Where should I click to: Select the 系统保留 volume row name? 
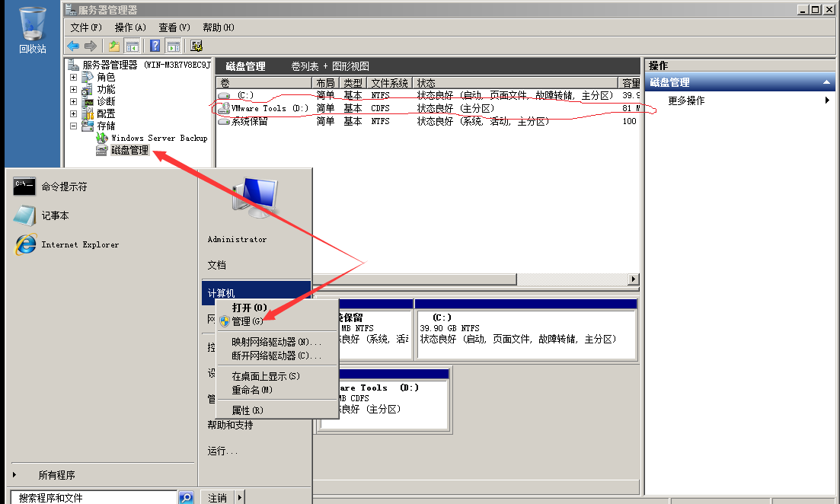click(x=249, y=122)
